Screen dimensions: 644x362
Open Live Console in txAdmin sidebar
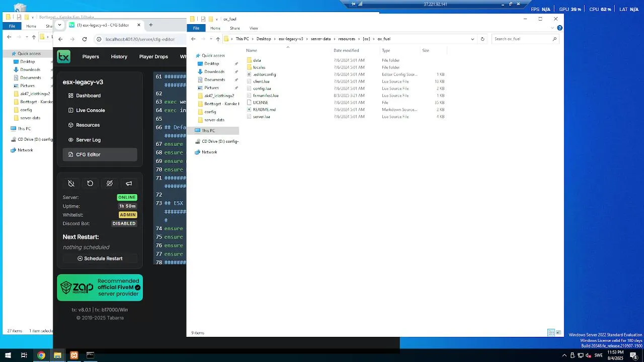click(x=100, y=110)
